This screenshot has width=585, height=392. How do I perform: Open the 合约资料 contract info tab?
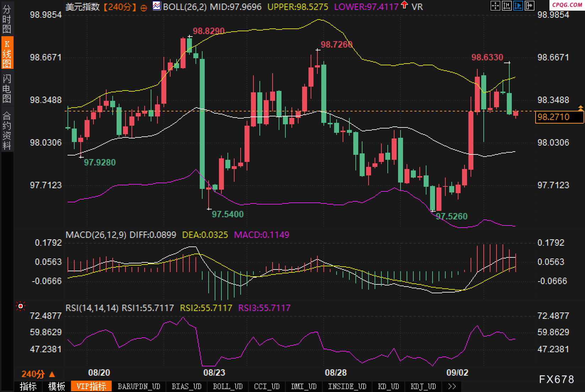tap(7, 130)
